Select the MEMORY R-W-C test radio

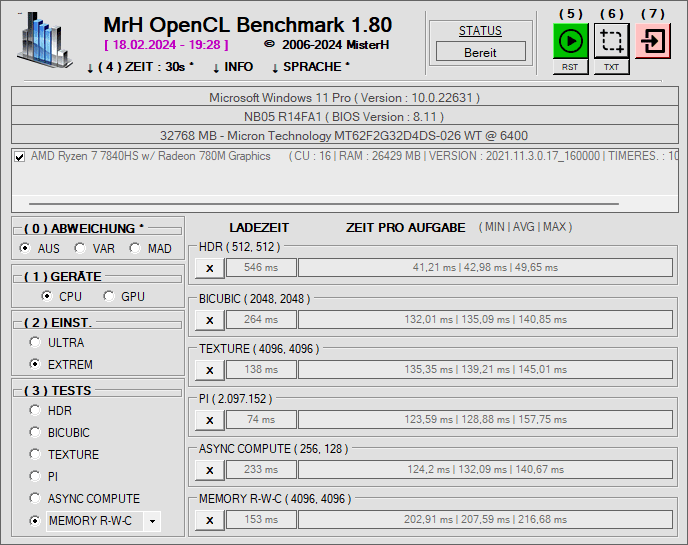(x=35, y=520)
